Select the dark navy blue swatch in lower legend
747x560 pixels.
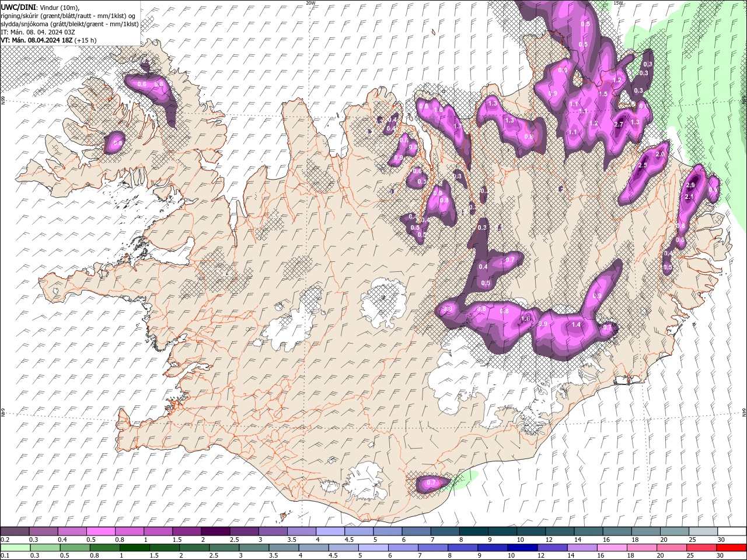tap(521, 548)
